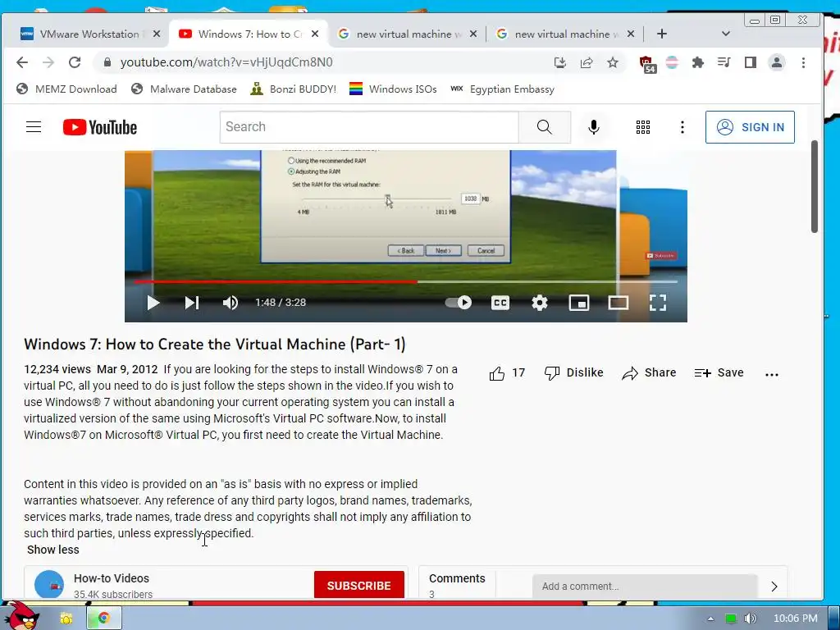
Task: Click the install/download page icon in address bar
Action: (559, 62)
